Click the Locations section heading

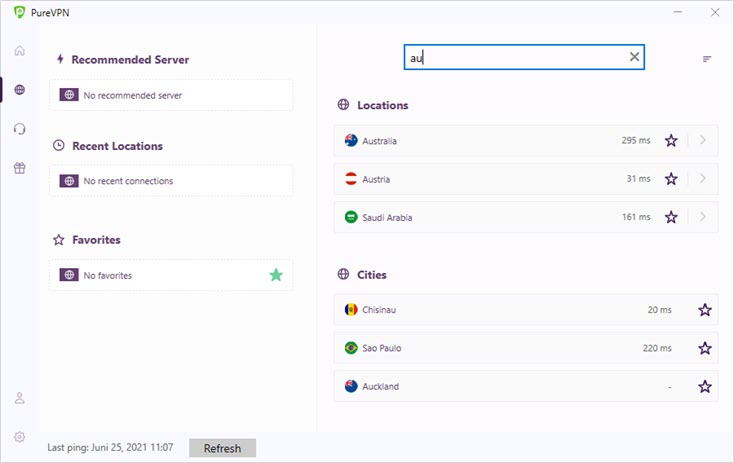click(382, 105)
